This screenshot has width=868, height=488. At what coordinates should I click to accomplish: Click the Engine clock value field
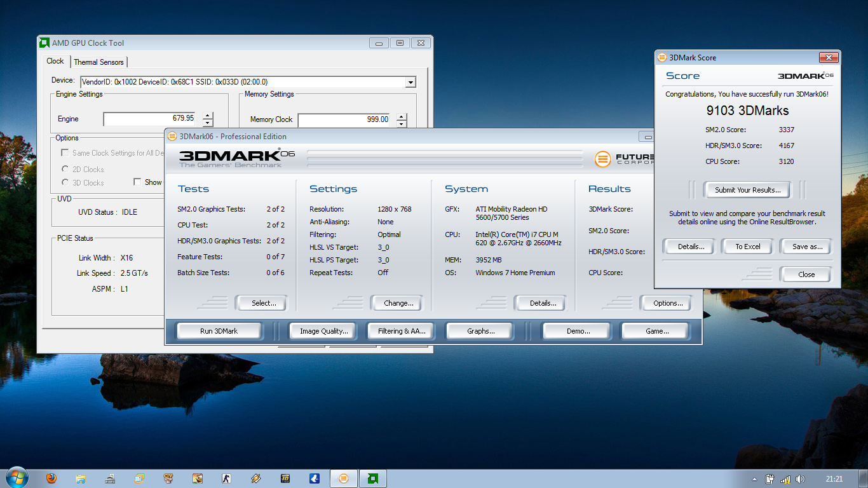coord(151,119)
